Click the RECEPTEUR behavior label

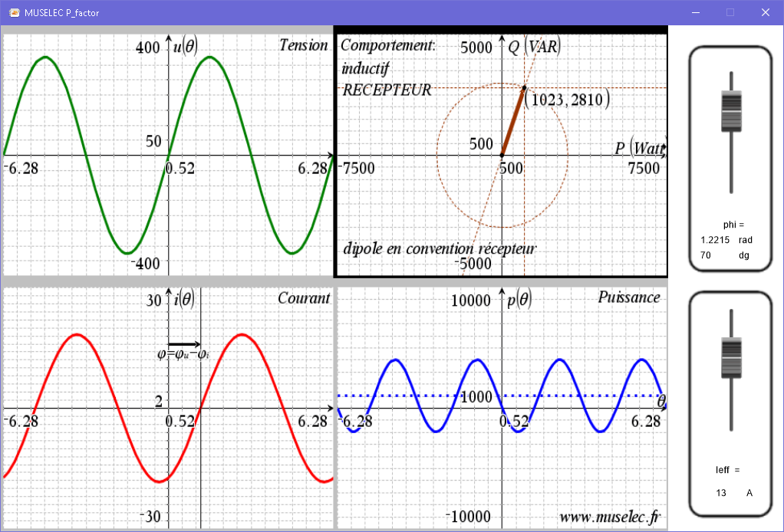(x=387, y=90)
